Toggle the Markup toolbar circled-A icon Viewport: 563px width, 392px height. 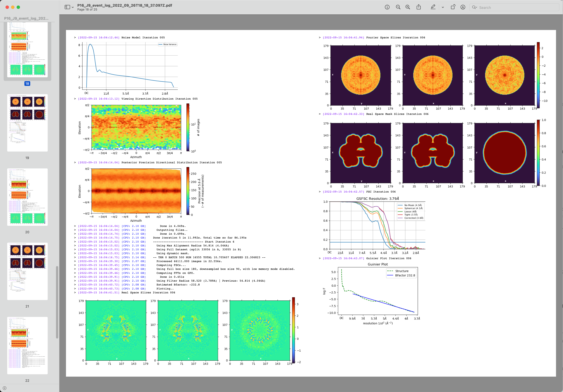pos(463,7)
